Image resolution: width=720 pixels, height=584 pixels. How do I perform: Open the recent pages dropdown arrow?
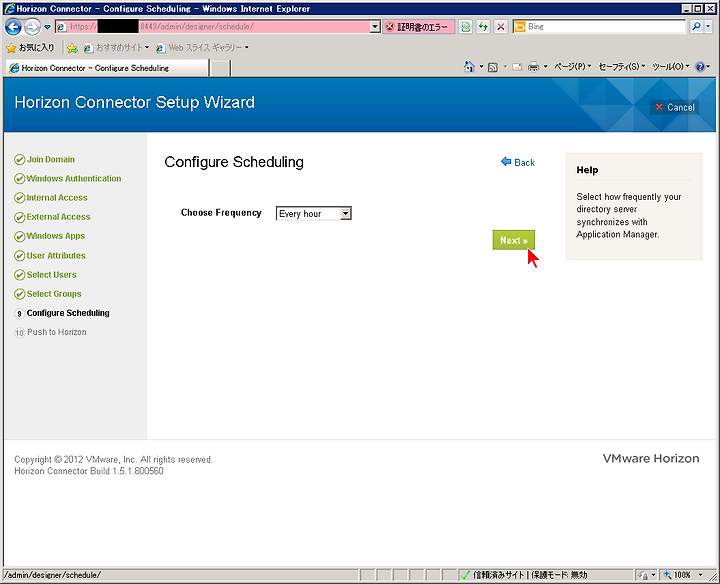47,27
